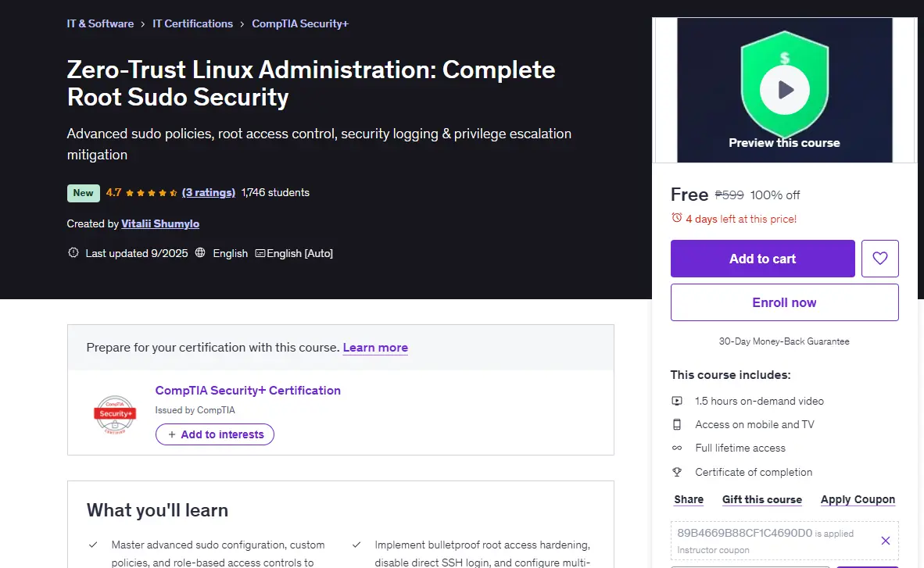The image size is (924, 568).
Task: Open the 3 ratings link
Action: pos(209,193)
